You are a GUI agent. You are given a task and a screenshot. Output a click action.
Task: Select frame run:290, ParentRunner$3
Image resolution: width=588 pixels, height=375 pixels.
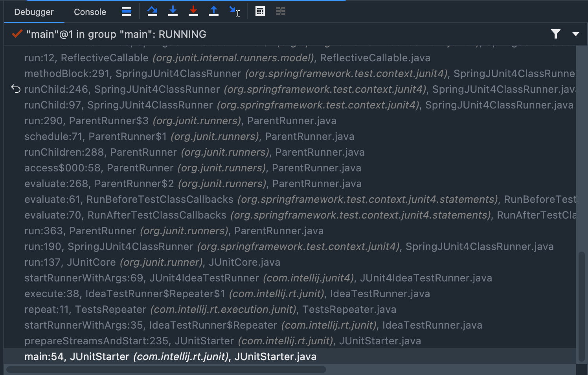tap(290, 121)
